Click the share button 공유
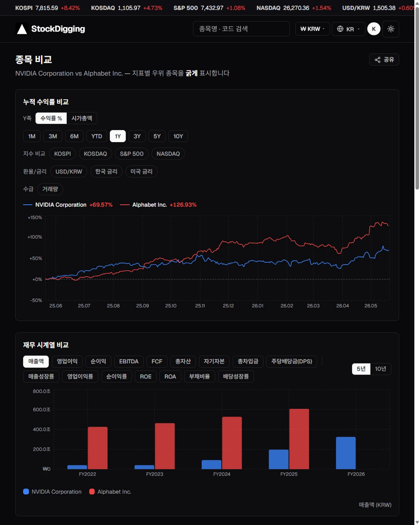The width and height of the screenshot is (420, 525). pos(384,59)
